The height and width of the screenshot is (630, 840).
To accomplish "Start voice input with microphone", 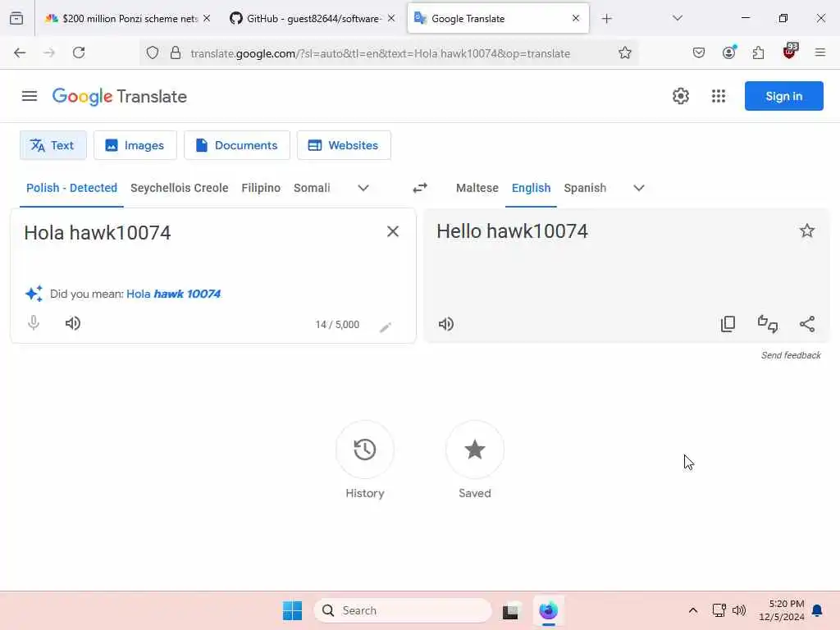I will point(33,323).
